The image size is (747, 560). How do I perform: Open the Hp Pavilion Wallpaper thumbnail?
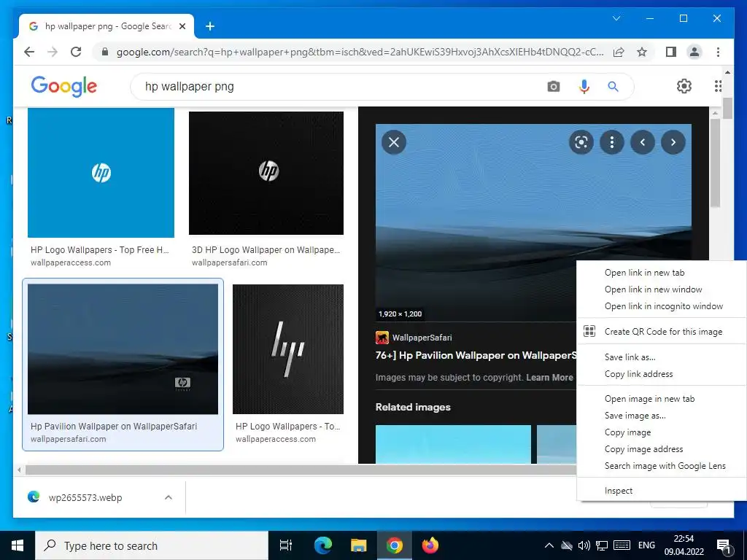[123, 349]
